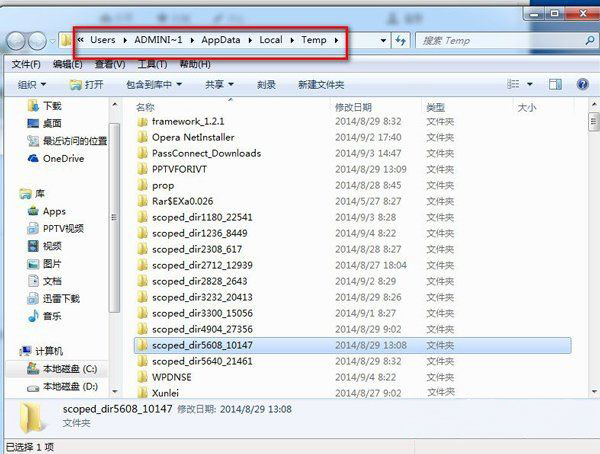600x454 pixels.
Task: Click the change view icon
Action: (x=513, y=84)
